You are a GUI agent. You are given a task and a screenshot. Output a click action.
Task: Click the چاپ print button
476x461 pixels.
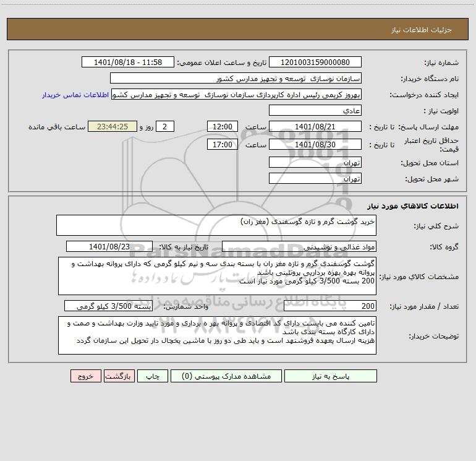point(153,376)
